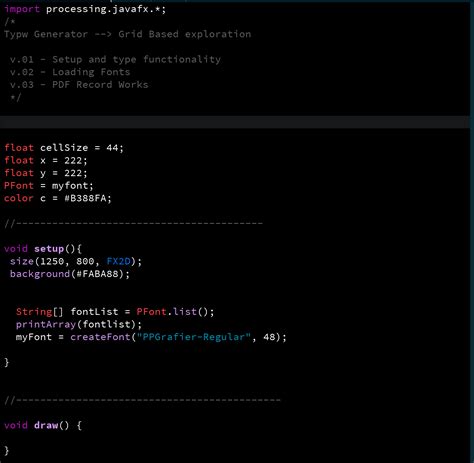Click comment 'v.02 - Loading Fonts'
This screenshot has width=474, height=463.
point(70,72)
